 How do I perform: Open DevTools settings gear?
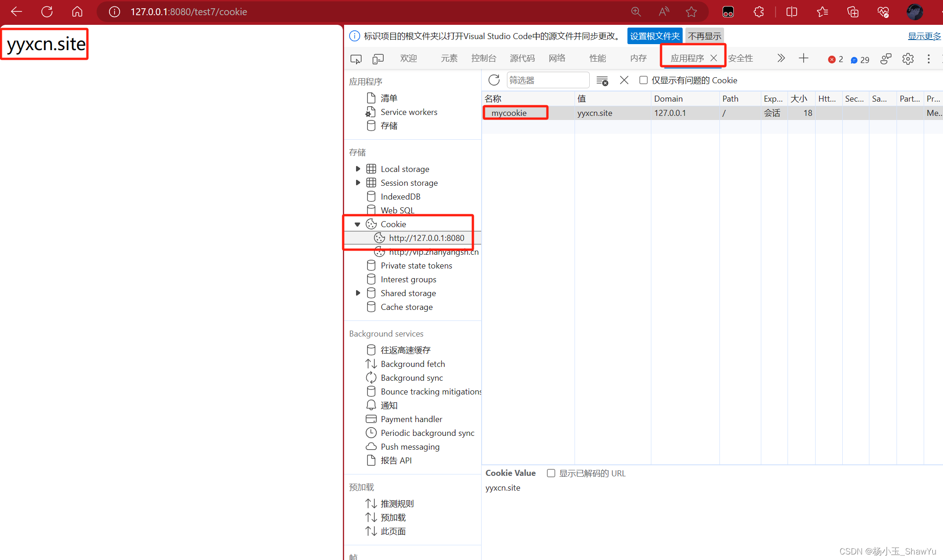pos(908,59)
